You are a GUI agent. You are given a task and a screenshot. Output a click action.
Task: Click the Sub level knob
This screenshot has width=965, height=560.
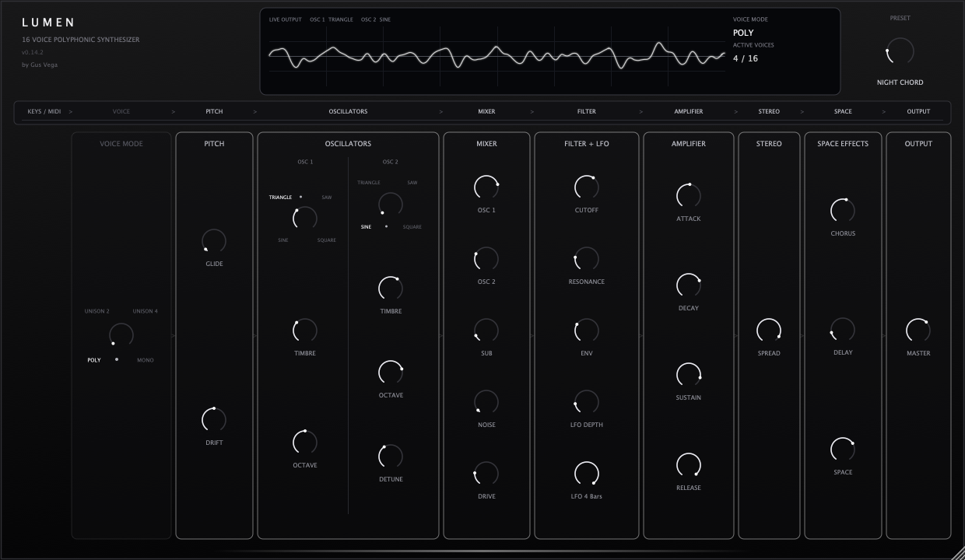[x=486, y=331]
